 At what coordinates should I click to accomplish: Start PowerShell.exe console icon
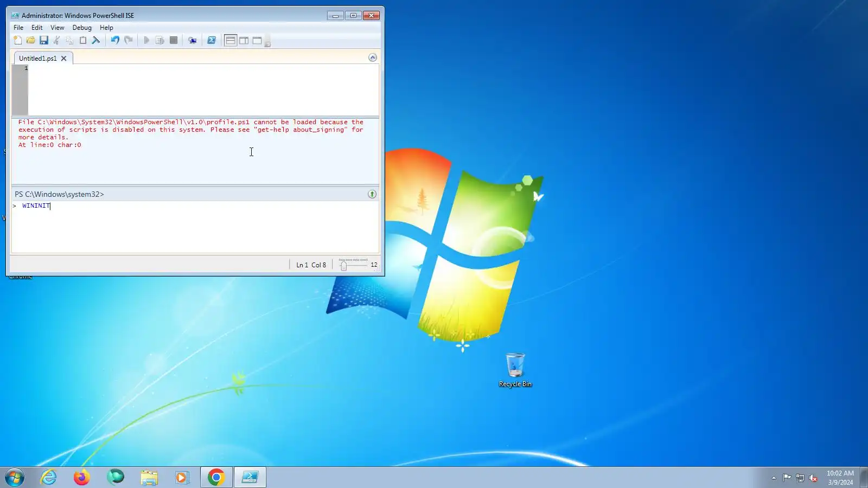pos(212,40)
